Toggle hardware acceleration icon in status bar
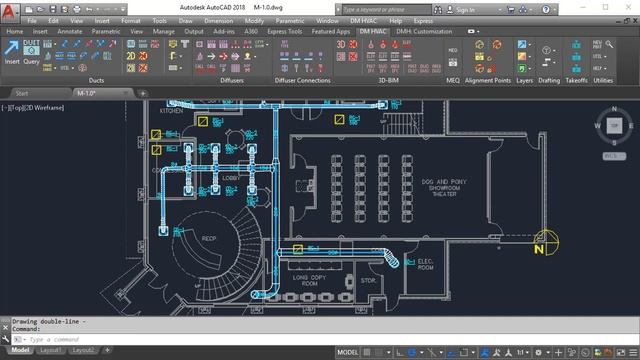The image size is (640, 360). coord(585,352)
